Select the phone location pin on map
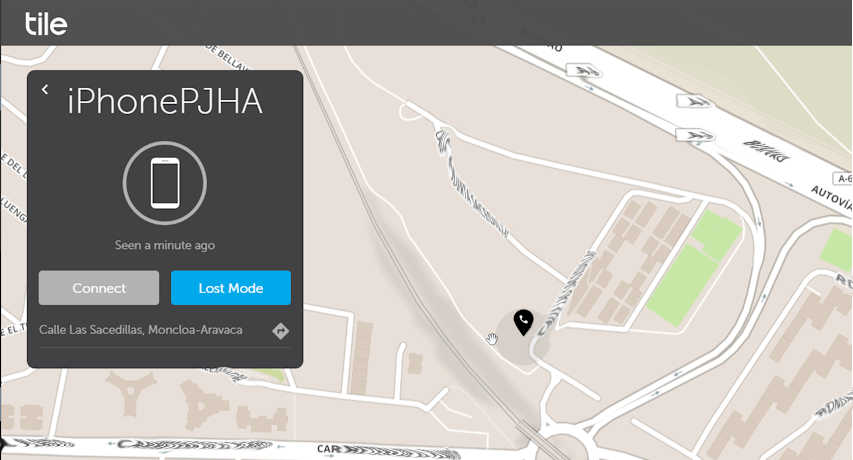 (523, 322)
